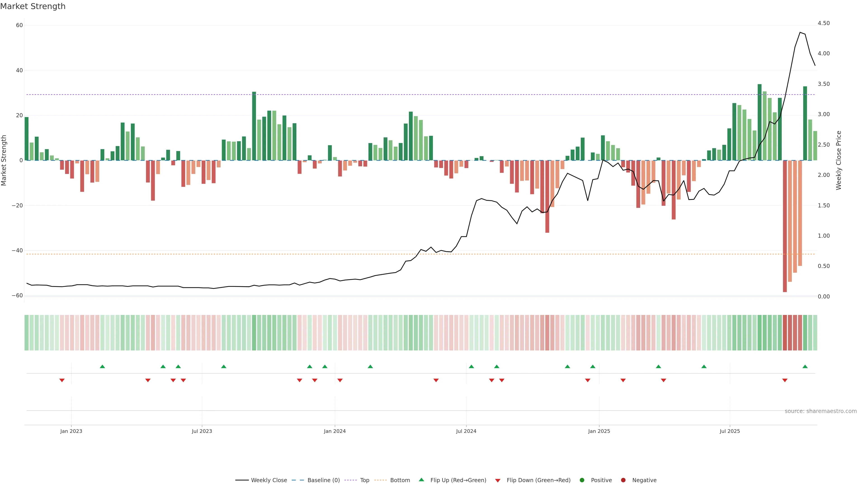Click the Positive green circle legend icon
Screen dimensions: 868x488
click(x=582, y=480)
